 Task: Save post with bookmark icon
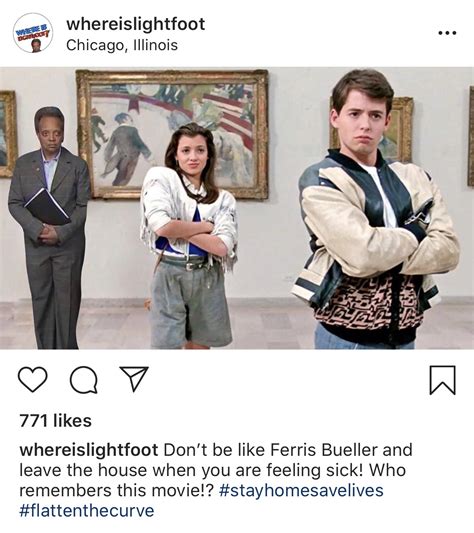(x=442, y=380)
